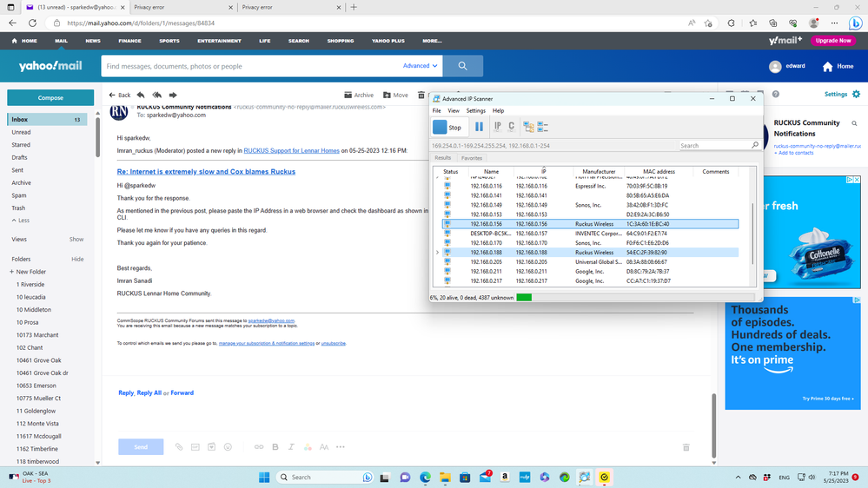Open the Advanced search dropdown

tap(420, 66)
